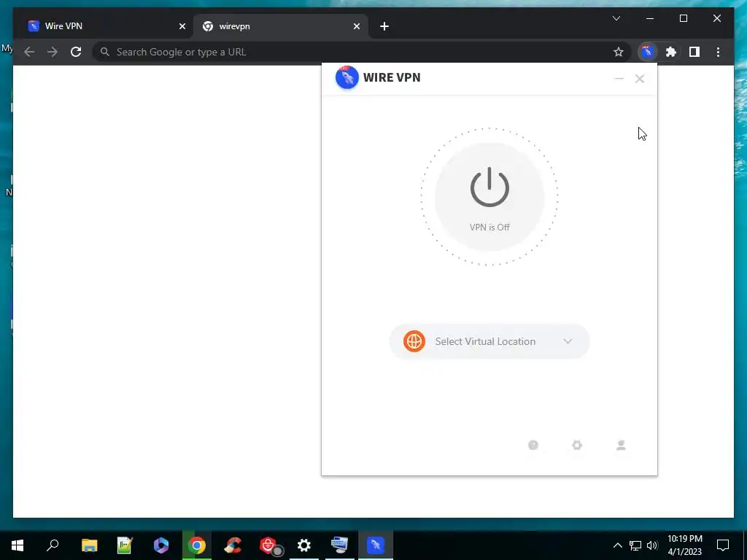Image resolution: width=747 pixels, height=560 pixels.
Task: Click the Wire VPN extension toolbar icon
Action: [647, 52]
